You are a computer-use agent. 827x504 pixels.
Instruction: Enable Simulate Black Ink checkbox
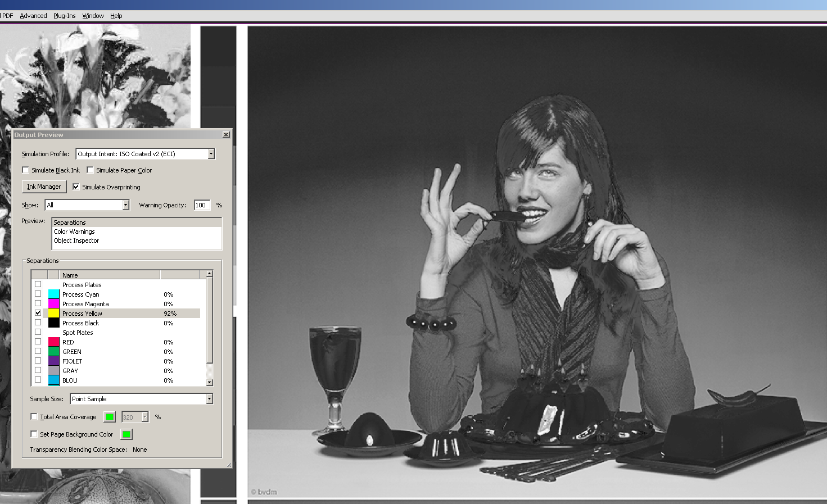[25, 170]
